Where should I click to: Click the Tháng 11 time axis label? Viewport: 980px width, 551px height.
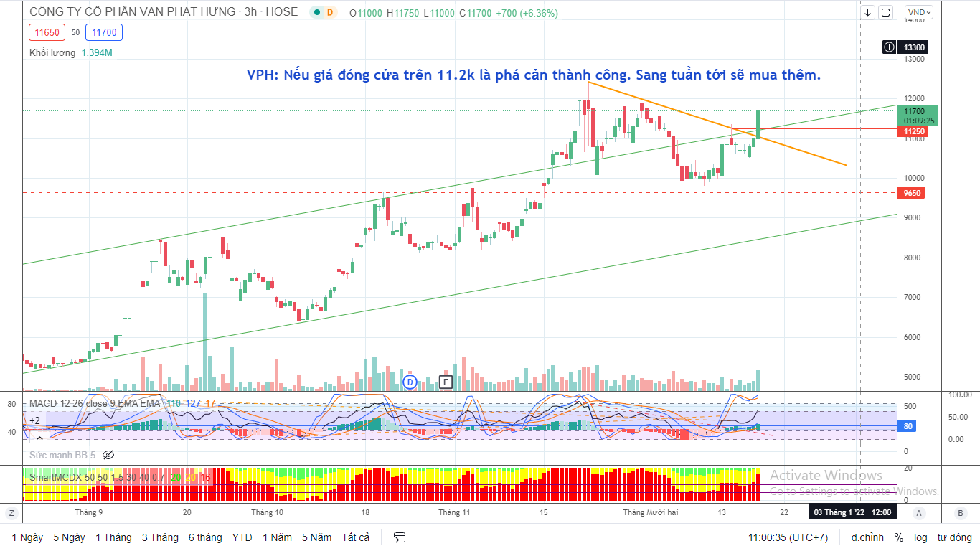454,512
